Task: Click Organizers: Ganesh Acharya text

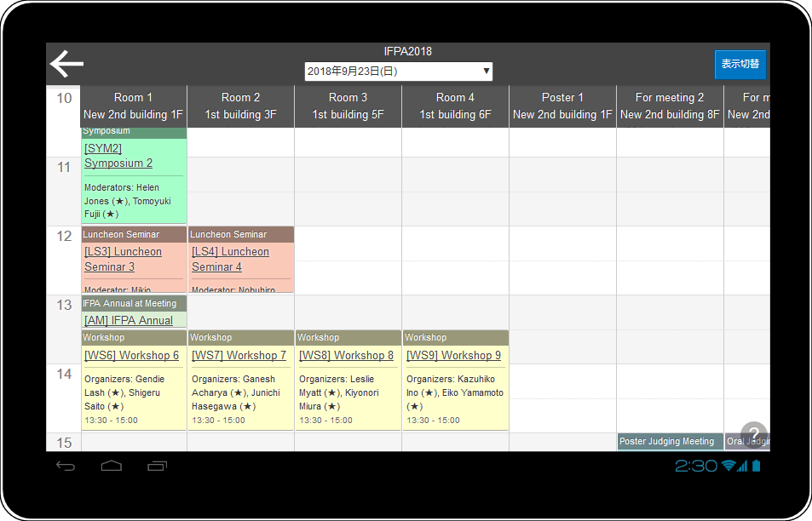Action: point(236,392)
